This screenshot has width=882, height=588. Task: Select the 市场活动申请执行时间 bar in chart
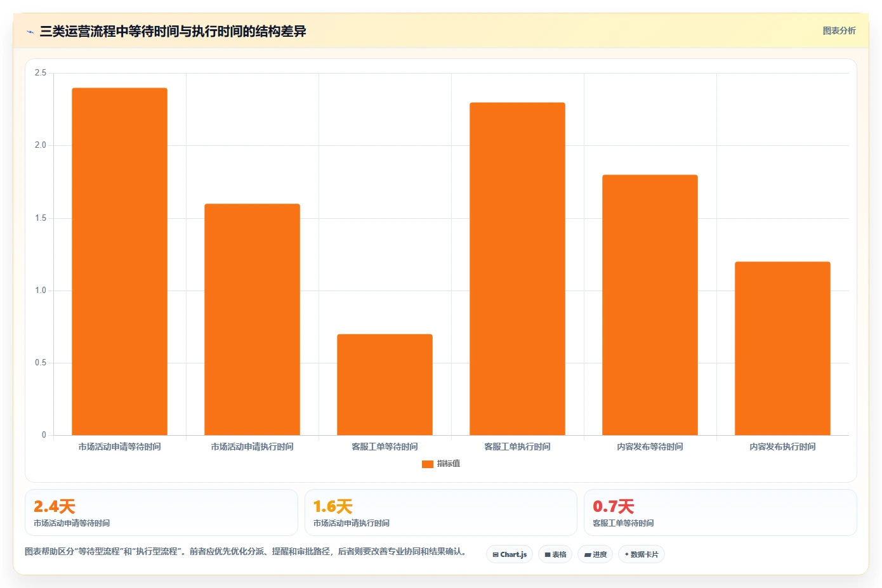coord(252,319)
